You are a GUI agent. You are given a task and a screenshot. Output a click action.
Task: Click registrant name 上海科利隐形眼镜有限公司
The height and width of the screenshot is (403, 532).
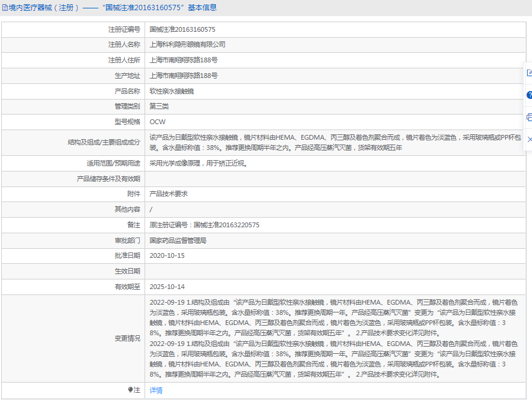coord(187,44)
